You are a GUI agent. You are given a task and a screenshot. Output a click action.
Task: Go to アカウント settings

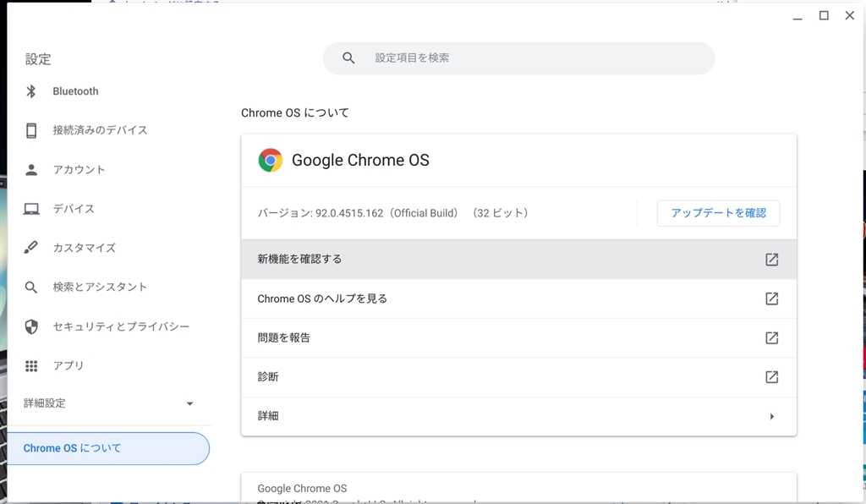coord(79,169)
